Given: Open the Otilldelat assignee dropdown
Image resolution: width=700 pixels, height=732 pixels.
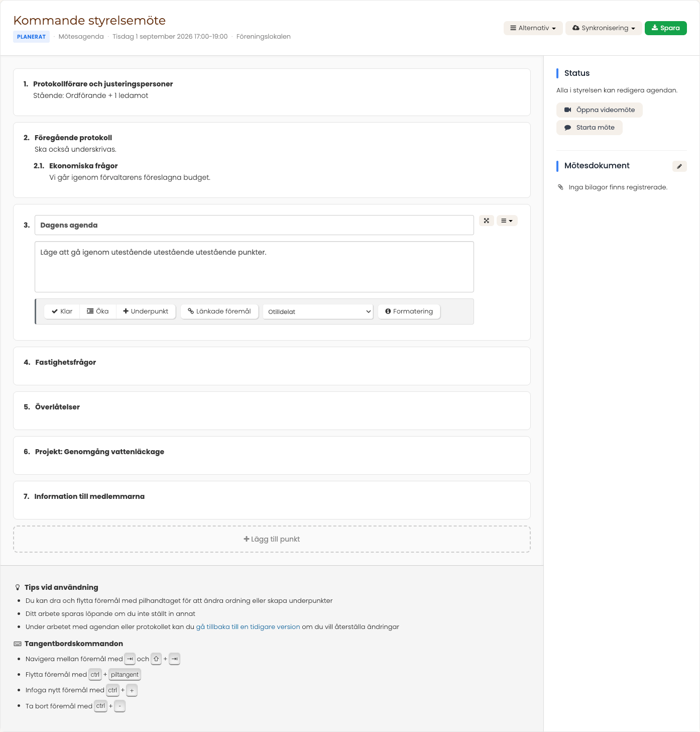Looking at the screenshot, I should click(318, 311).
